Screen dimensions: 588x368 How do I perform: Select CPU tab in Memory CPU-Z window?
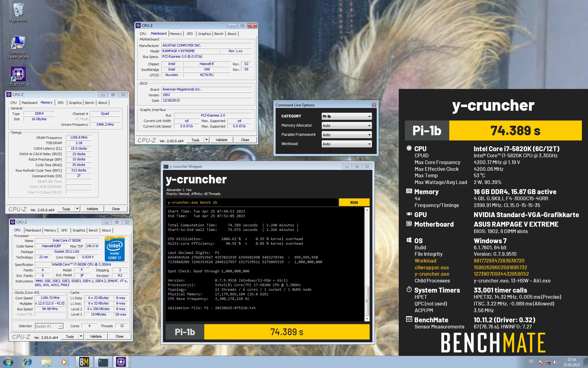point(13,103)
